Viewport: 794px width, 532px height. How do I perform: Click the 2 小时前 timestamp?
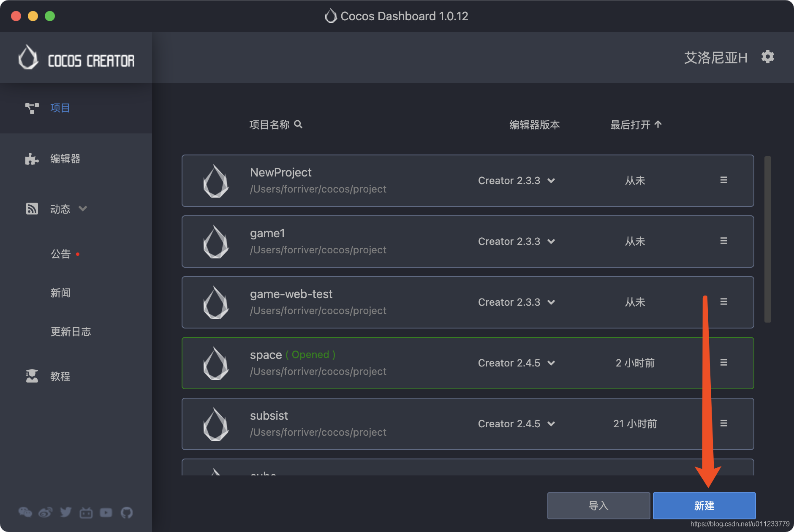coord(635,363)
